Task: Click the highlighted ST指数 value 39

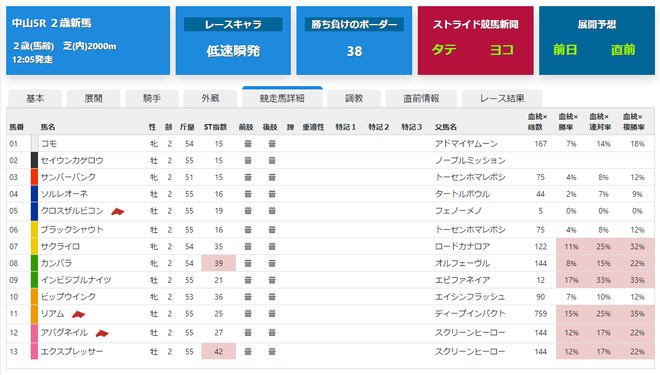Action: [x=218, y=263]
